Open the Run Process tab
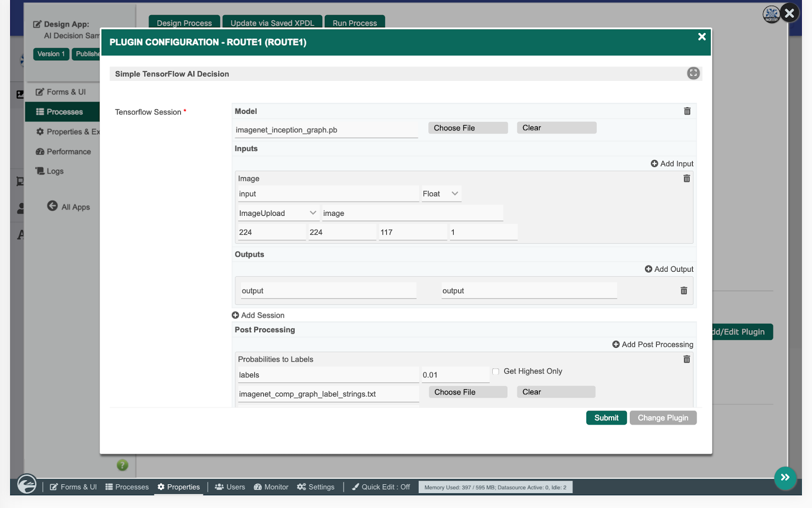 [355, 22]
